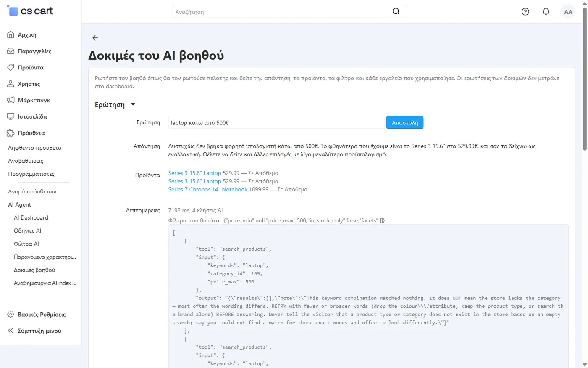The width and height of the screenshot is (588, 368).
Task: Open first Series 3 15.6" Laptop link
Action: 194,173
